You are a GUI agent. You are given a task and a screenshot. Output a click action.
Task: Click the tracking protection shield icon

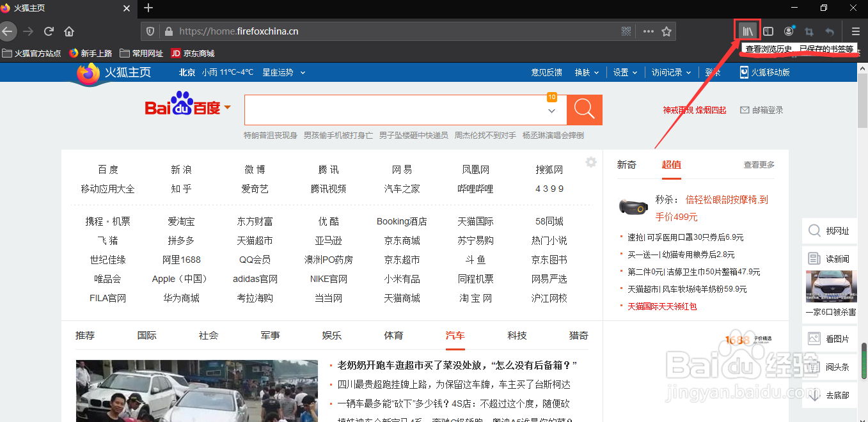point(150,31)
